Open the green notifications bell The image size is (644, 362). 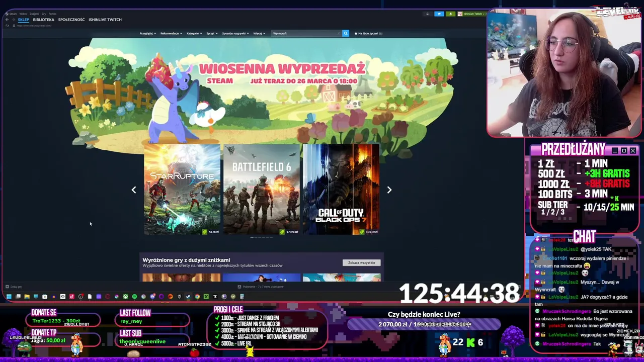451,14
